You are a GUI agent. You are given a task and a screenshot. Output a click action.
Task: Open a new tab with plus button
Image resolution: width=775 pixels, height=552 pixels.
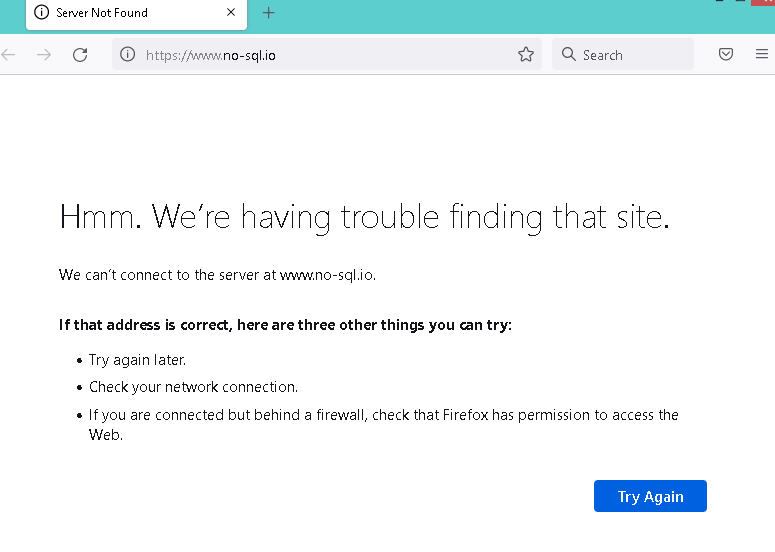pyautogui.click(x=268, y=13)
